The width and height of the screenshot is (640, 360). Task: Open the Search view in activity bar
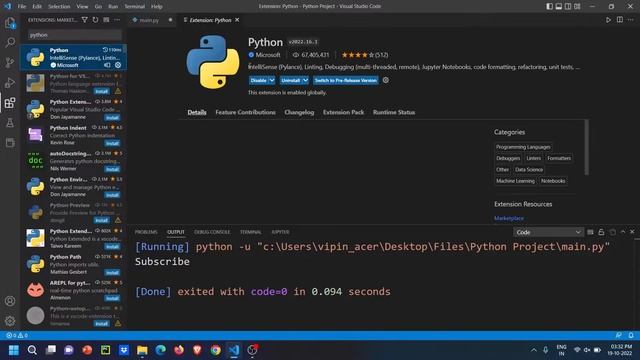(10, 42)
